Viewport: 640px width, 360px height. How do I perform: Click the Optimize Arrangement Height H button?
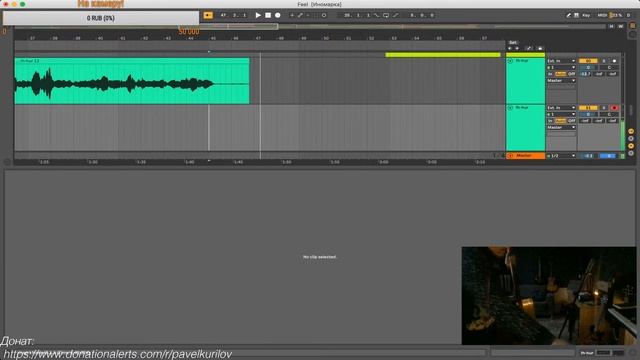click(611, 26)
